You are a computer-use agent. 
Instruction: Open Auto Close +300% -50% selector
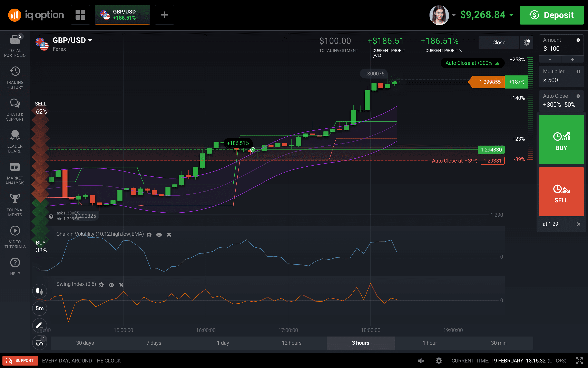(561, 101)
